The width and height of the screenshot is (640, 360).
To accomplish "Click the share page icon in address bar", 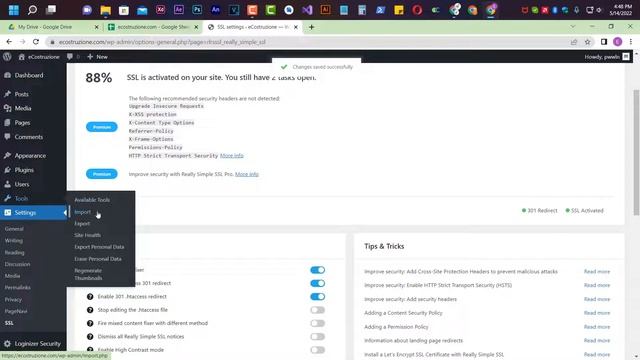I will 574,42.
